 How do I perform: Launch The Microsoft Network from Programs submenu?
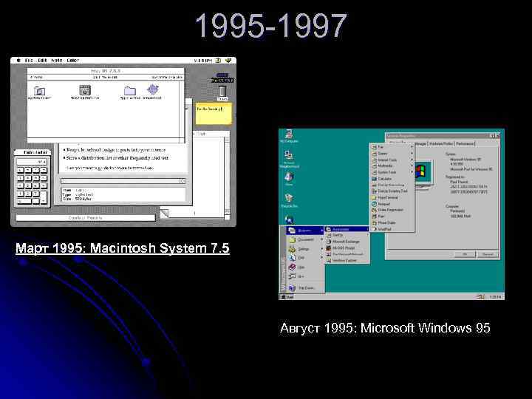click(347, 254)
